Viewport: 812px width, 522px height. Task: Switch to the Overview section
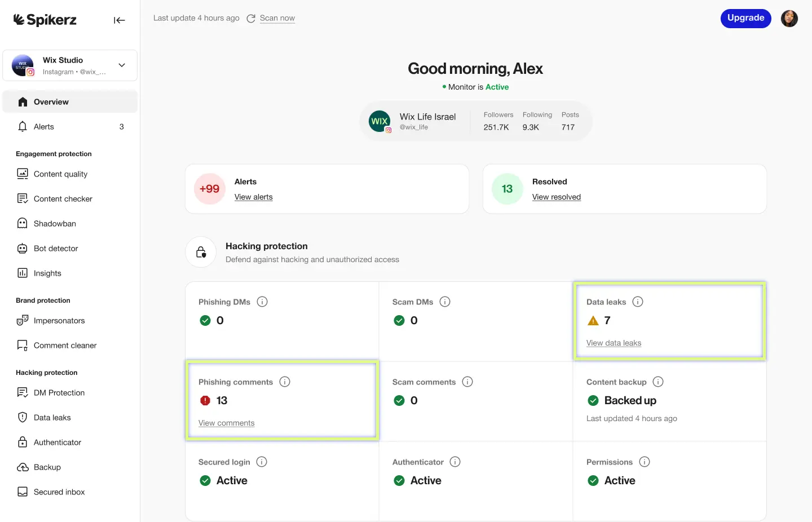pyautogui.click(x=51, y=101)
